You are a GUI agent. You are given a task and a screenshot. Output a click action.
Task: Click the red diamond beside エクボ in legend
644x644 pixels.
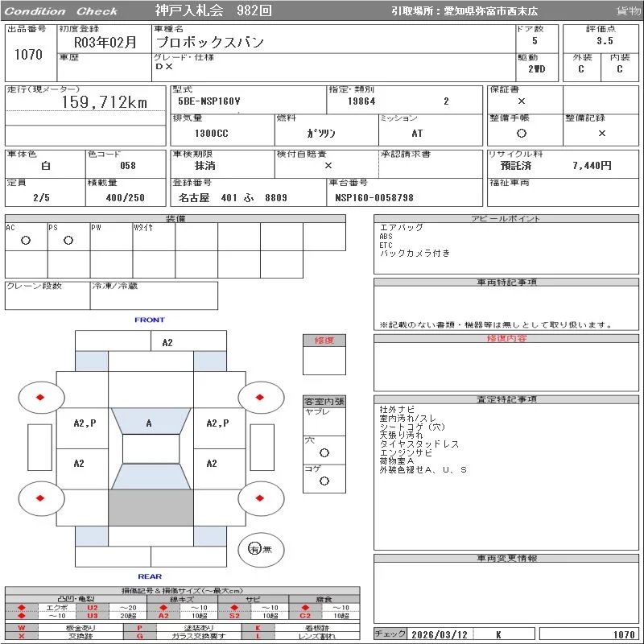click(x=22, y=608)
